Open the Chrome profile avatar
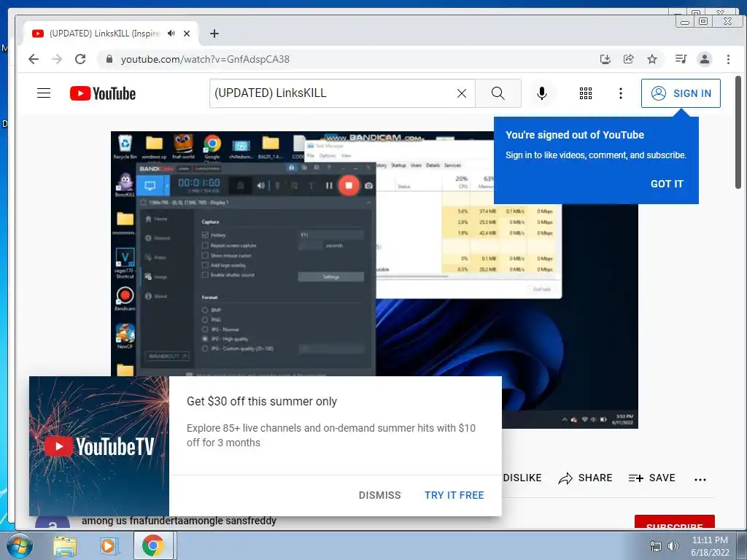This screenshot has width=747, height=560. click(x=704, y=59)
